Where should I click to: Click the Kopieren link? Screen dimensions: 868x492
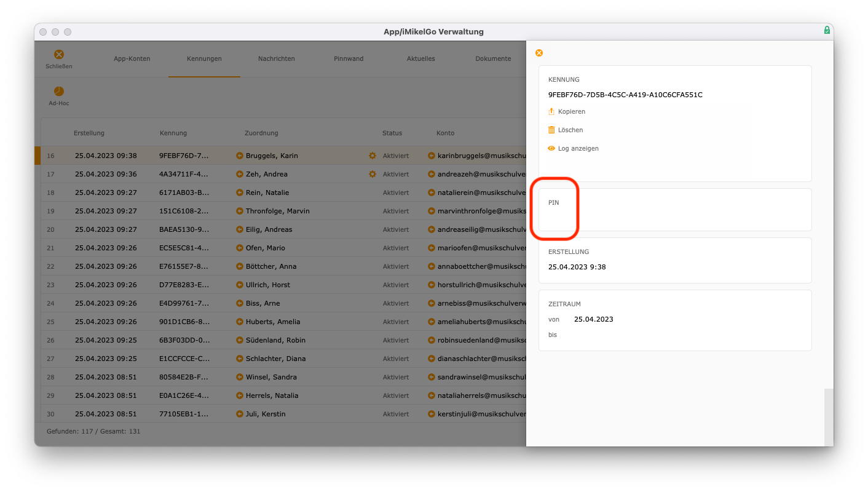click(x=572, y=111)
